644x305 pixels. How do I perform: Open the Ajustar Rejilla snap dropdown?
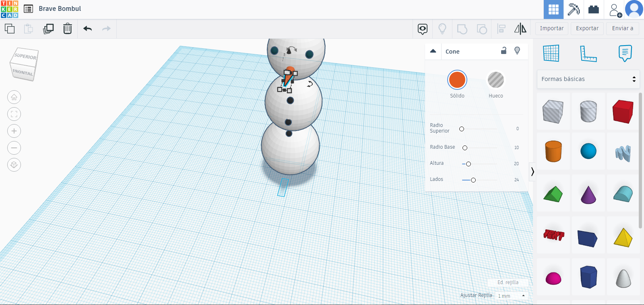[512, 296]
